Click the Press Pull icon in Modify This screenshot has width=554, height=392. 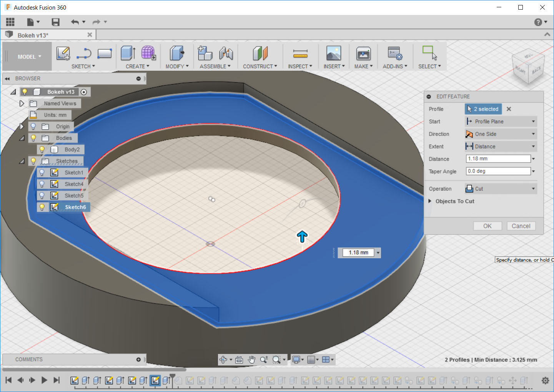pos(176,53)
